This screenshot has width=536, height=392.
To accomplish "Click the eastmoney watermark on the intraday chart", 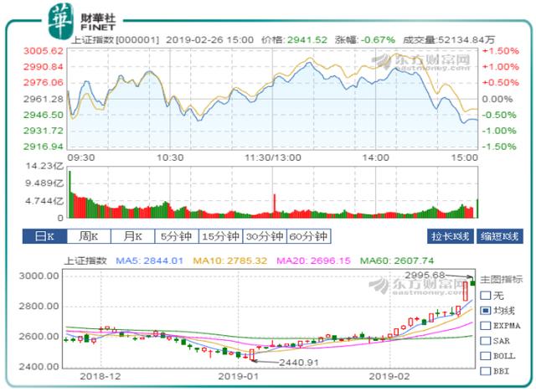I will (394, 62).
